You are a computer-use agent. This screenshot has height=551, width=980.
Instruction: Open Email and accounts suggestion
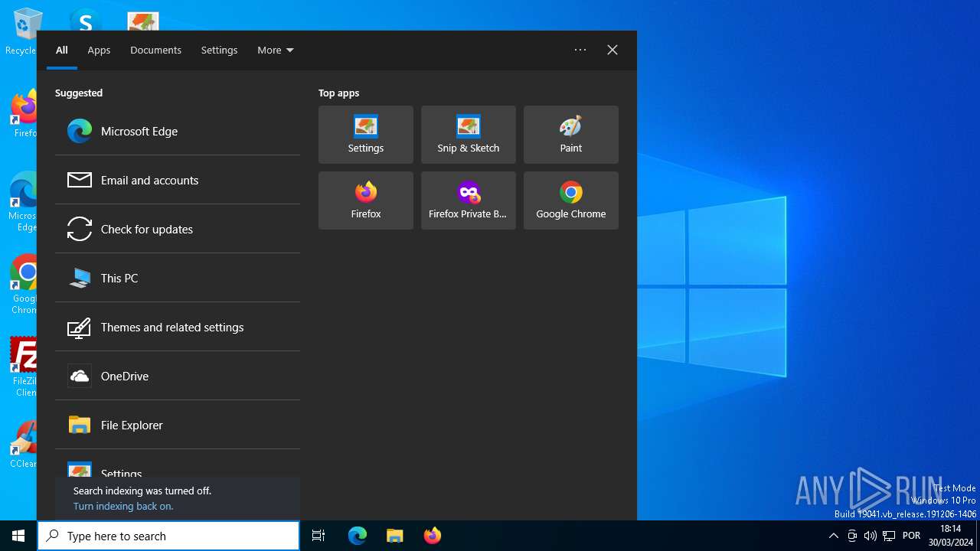tap(178, 180)
